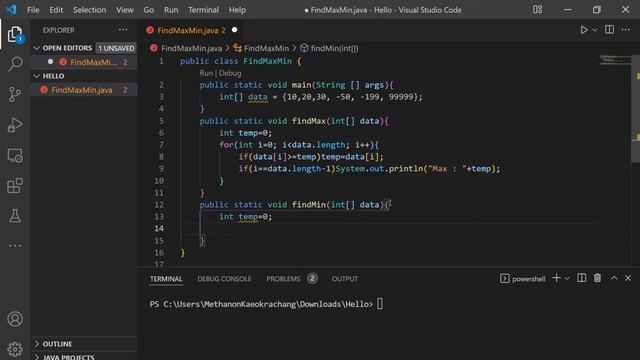This screenshot has width=640, height=360.
Task: Run Java with the play button
Action: [584, 30]
